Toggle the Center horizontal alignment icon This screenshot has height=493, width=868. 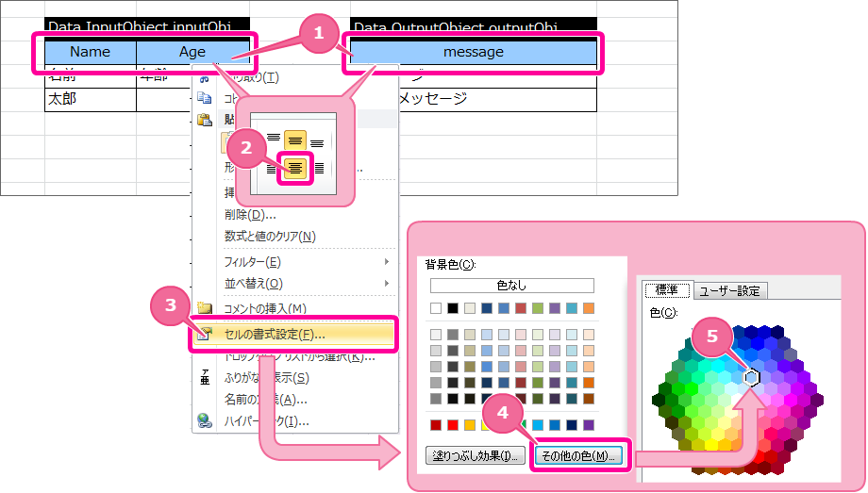(x=295, y=168)
